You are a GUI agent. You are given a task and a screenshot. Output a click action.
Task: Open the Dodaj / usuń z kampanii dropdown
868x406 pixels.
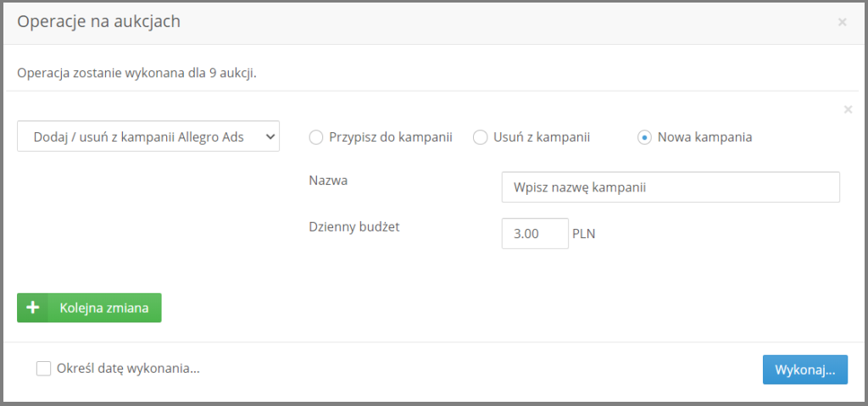tap(148, 136)
